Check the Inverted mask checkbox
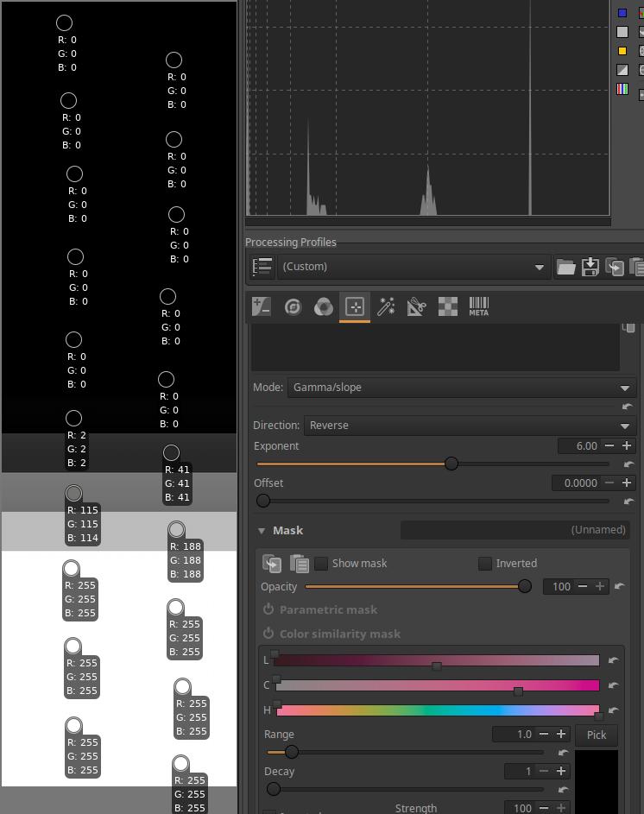644x814 pixels. (485, 564)
